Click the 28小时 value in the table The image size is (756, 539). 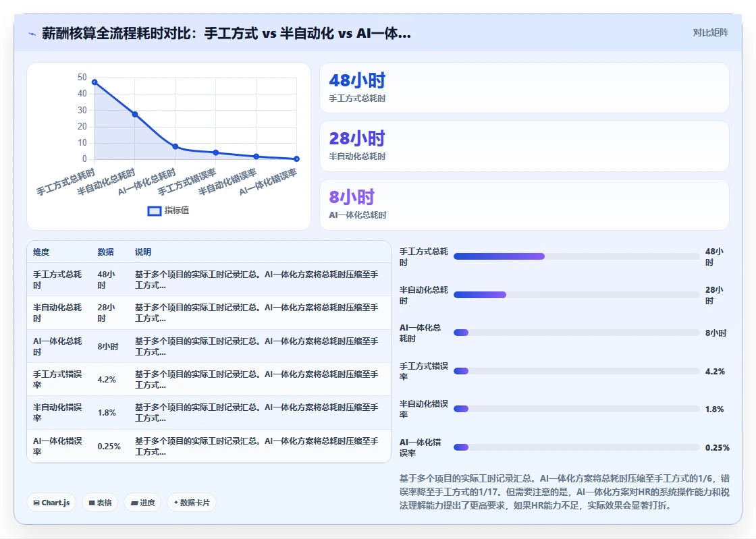point(107,312)
